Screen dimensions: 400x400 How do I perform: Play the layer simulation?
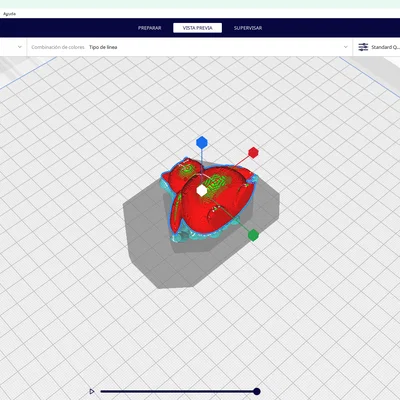[x=92, y=391]
